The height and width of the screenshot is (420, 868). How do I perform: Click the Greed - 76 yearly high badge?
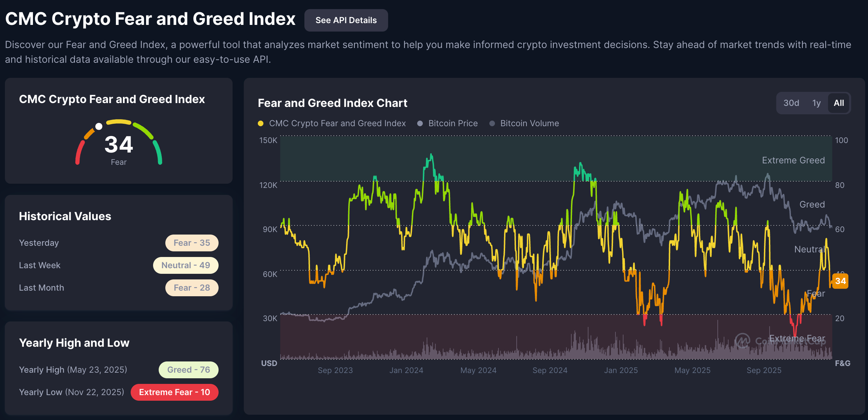[x=188, y=370]
